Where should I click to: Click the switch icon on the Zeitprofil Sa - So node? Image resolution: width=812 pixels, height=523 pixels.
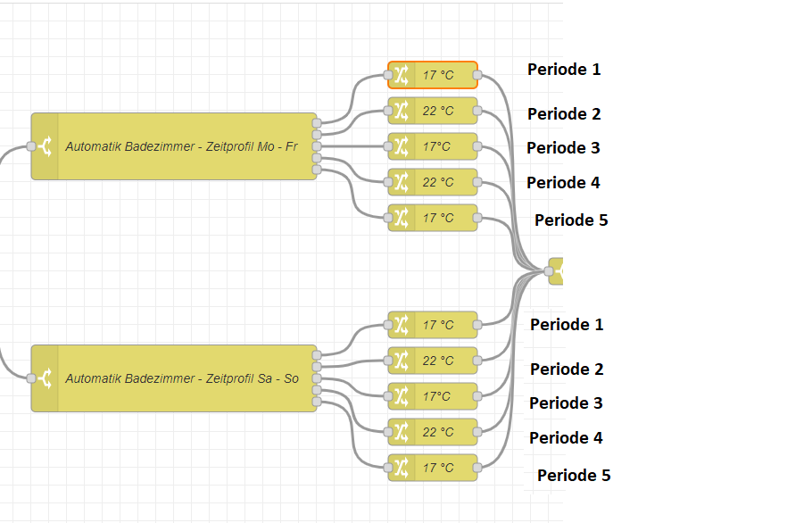[x=45, y=378]
